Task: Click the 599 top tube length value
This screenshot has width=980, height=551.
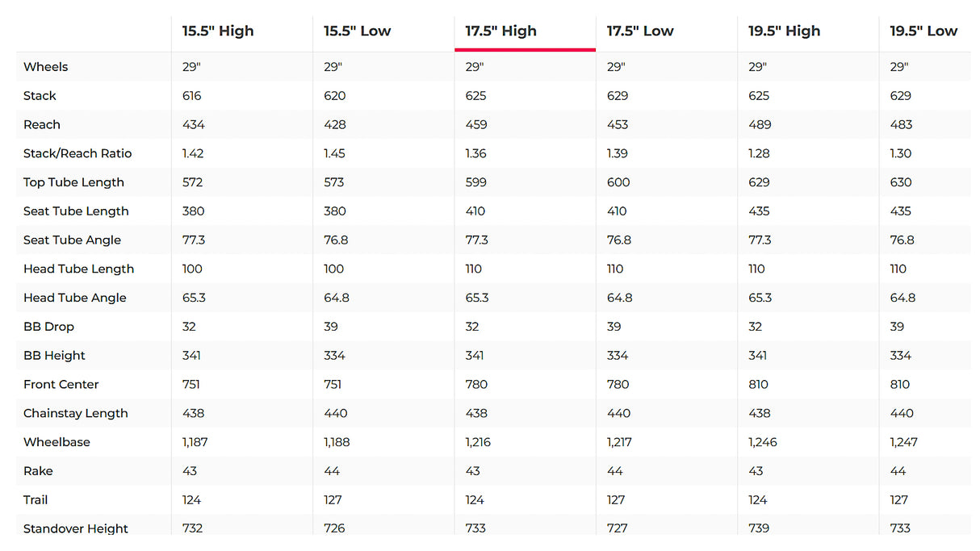Action: 475,182
